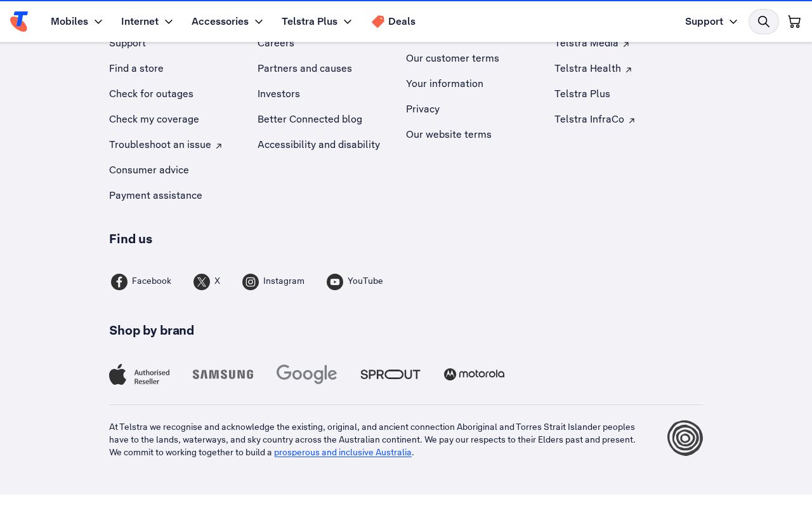Image resolution: width=812 pixels, height=508 pixels.
Task: Select the Samsung brand logo
Action: tap(223, 375)
